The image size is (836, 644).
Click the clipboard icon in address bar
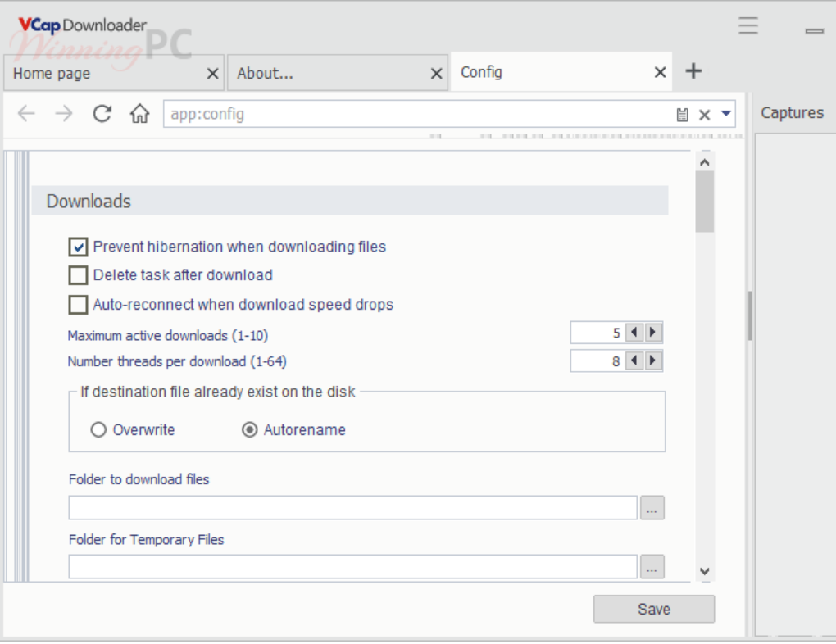point(682,115)
